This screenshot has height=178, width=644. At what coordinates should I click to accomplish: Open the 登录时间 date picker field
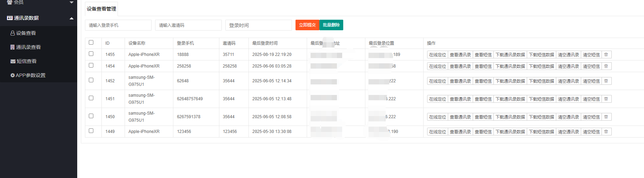258,25
